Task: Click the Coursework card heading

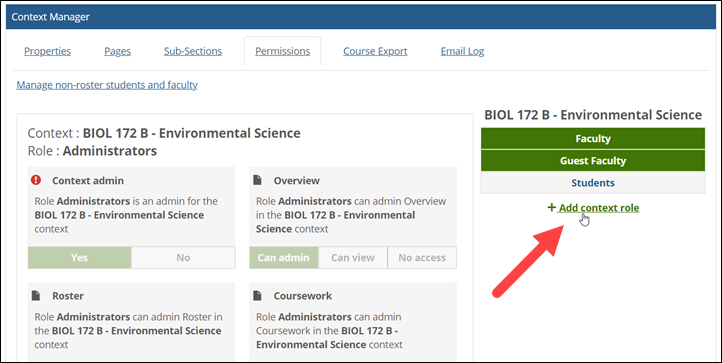Action: [303, 296]
